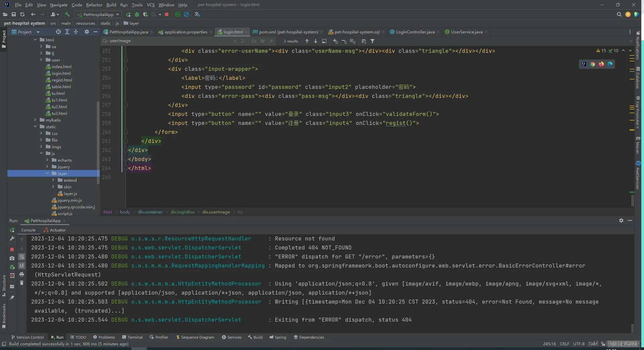Go to previous search occurrence arrow
The height and width of the screenshot is (350, 644).
coord(307,41)
